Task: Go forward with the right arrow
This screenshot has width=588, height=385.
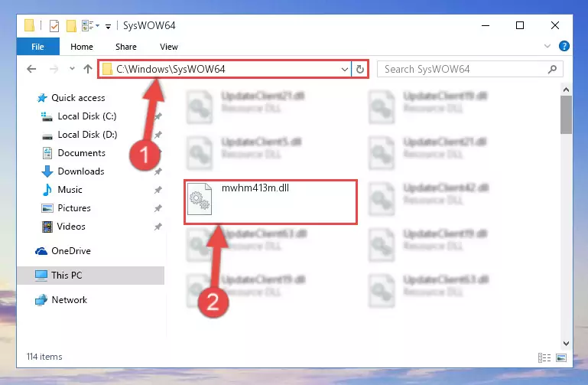Action: tap(54, 69)
